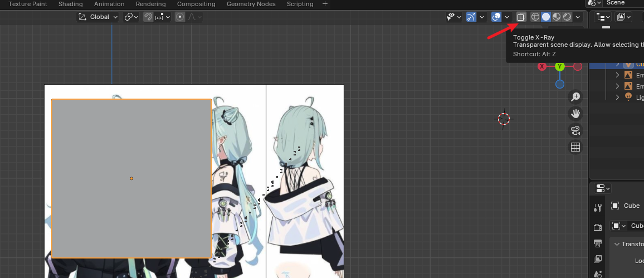Switch to the Shading workspace

(x=70, y=4)
